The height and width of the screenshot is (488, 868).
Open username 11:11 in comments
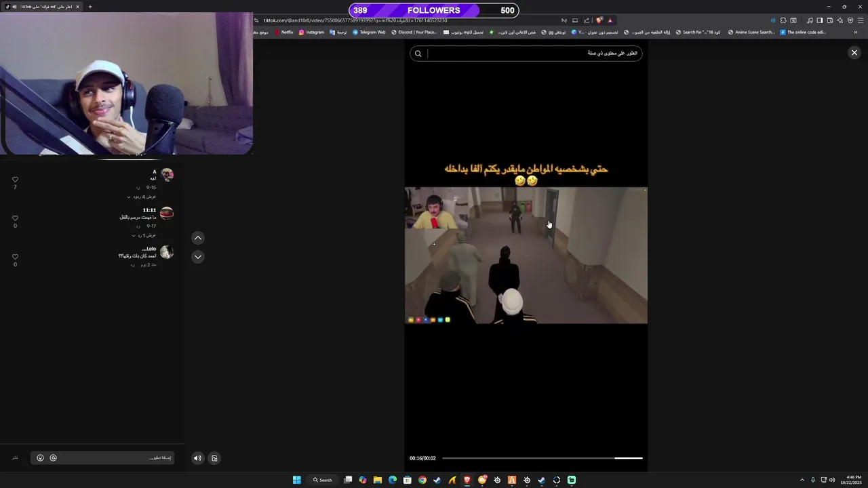point(149,210)
